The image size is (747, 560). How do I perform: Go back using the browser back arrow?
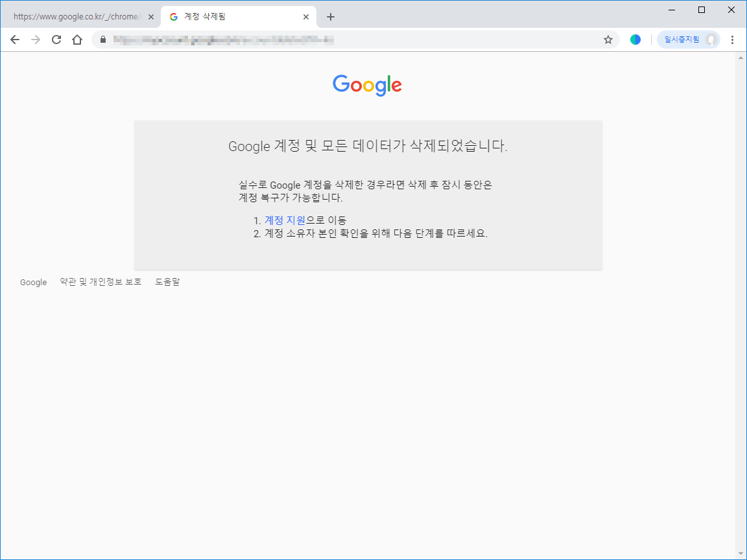[15, 40]
